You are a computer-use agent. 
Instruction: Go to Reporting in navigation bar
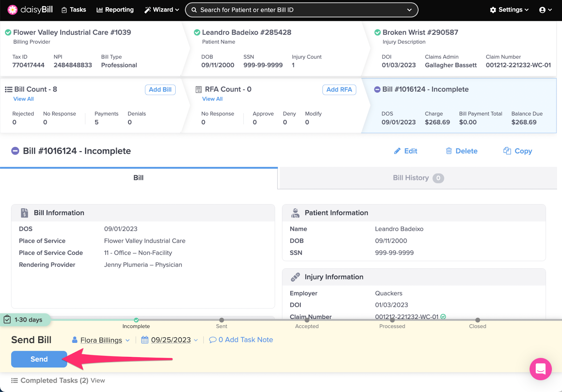(115, 10)
